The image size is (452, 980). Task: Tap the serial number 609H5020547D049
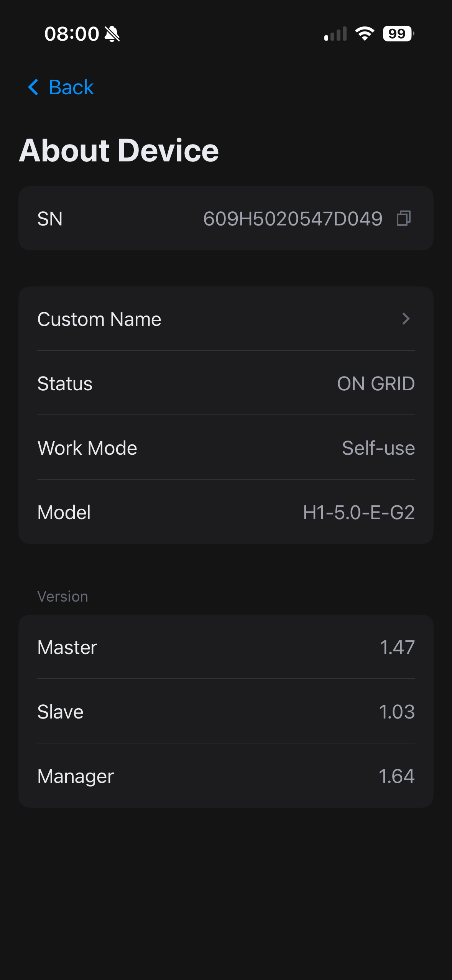293,219
